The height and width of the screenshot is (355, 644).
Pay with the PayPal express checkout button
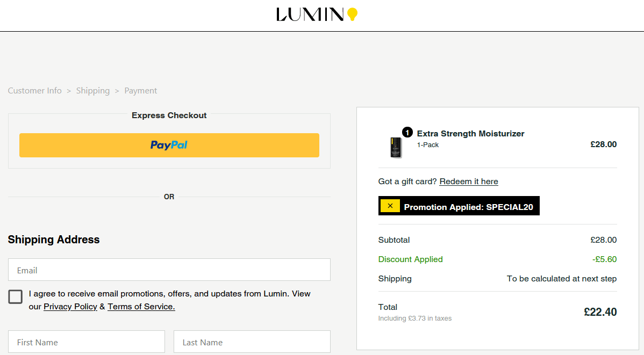[169, 146]
